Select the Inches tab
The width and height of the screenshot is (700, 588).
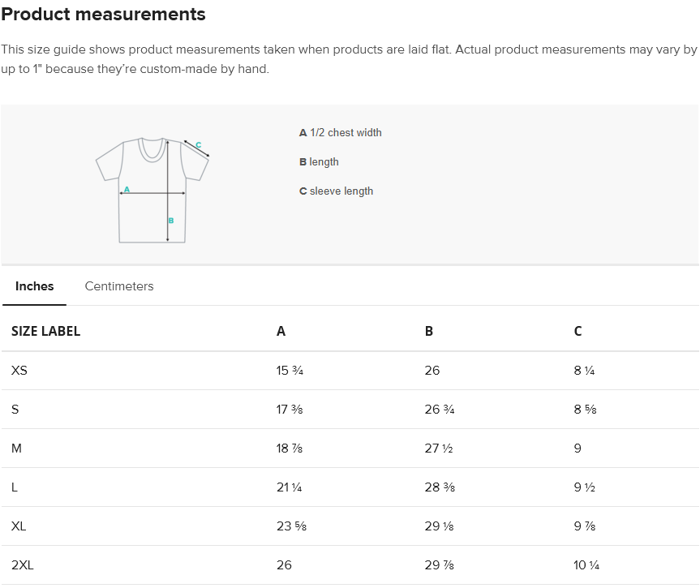[x=34, y=286]
